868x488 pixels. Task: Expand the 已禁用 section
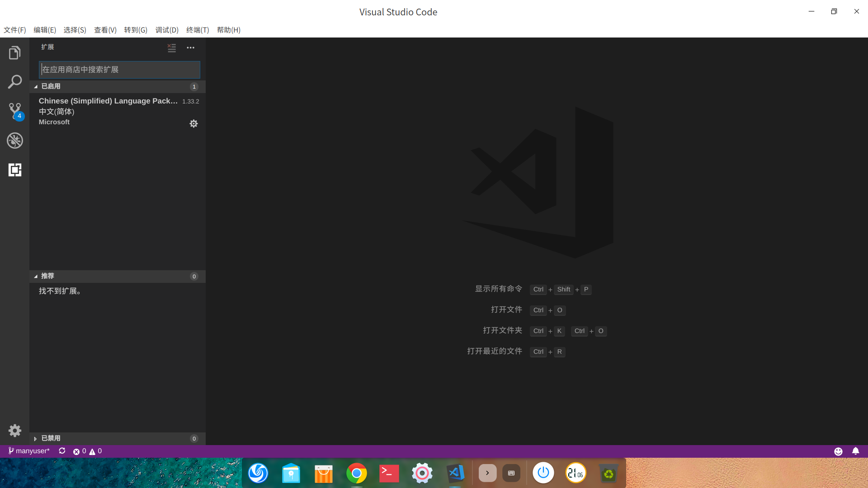coord(51,438)
